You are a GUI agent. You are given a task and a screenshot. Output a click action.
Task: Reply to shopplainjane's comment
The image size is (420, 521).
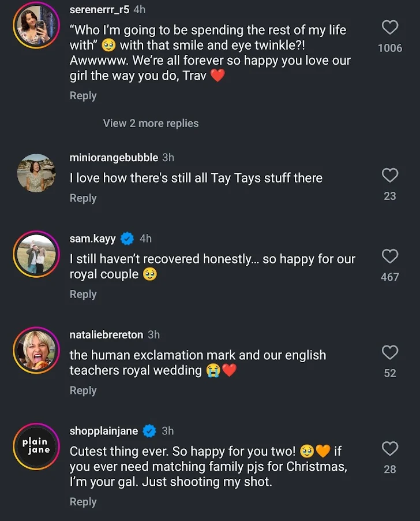[x=83, y=502]
